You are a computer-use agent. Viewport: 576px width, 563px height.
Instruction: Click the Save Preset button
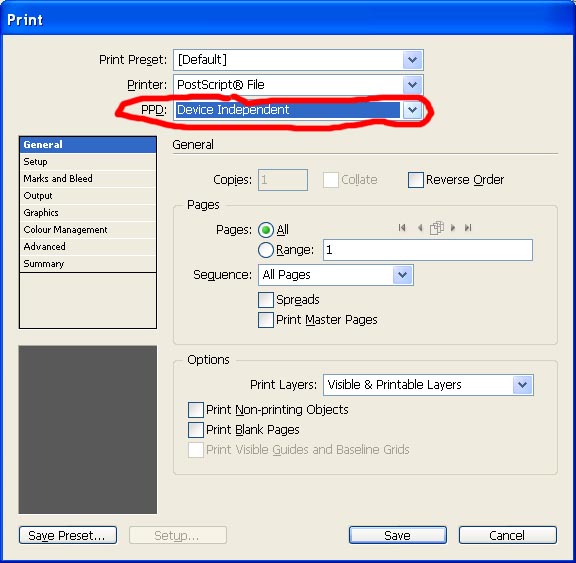68,535
